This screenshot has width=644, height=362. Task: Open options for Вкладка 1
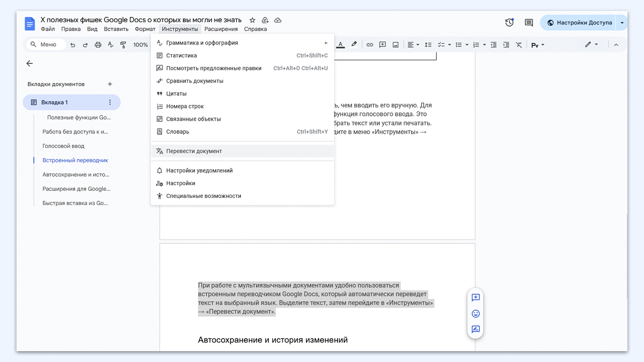click(x=110, y=102)
